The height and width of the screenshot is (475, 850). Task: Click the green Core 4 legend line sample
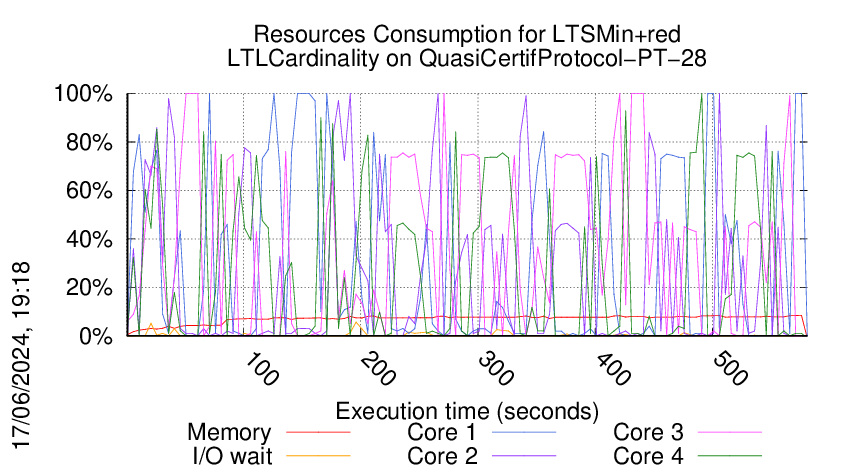pyautogui.click(x=730, y=457)
